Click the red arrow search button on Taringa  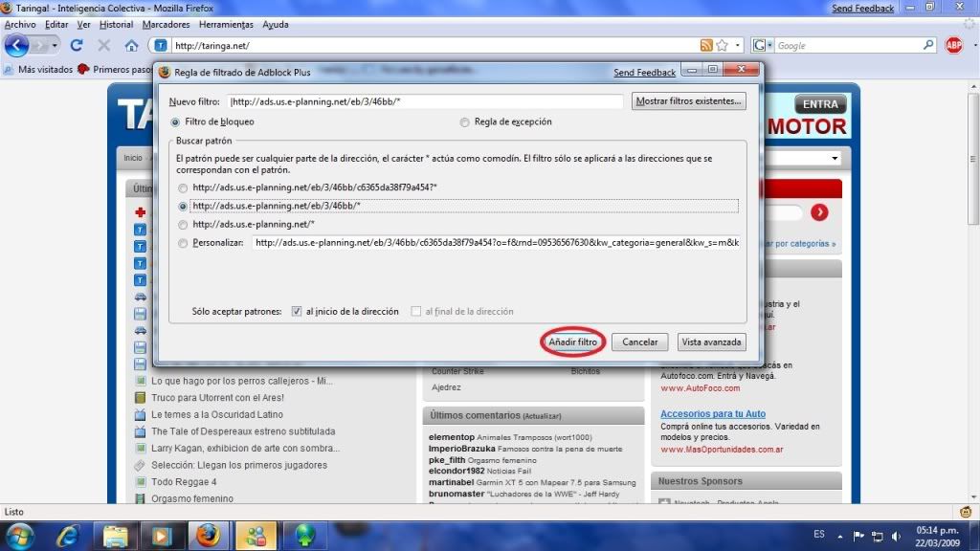pos(819,212)
